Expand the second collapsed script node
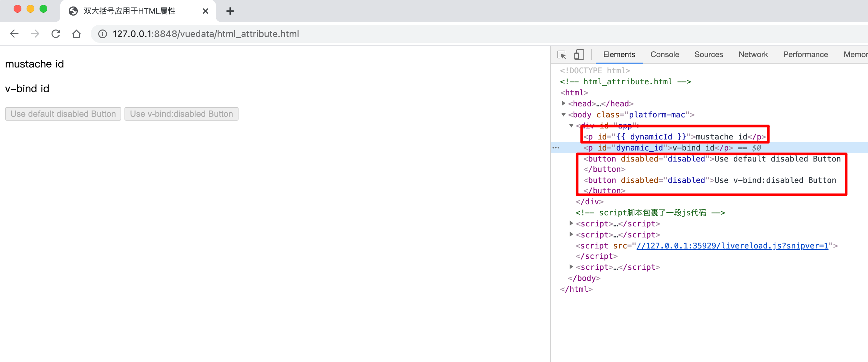The height and width of the screenshot is (362, 868). coord(571,235)
